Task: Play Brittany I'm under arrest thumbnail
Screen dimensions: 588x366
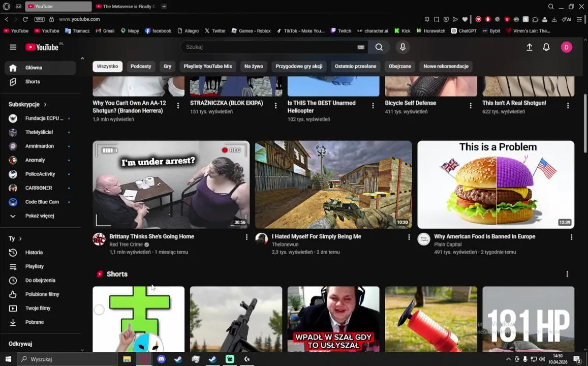Action: tap(171, 185)
